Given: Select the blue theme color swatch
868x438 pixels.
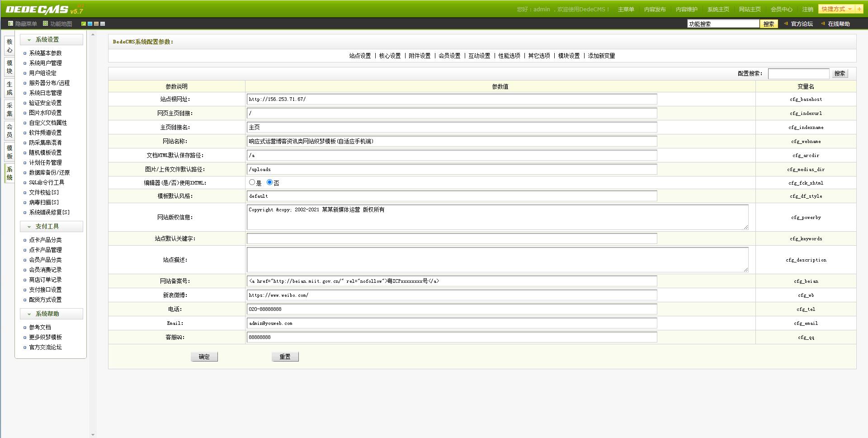Looking at the screenshot, I should coord(90,24).
